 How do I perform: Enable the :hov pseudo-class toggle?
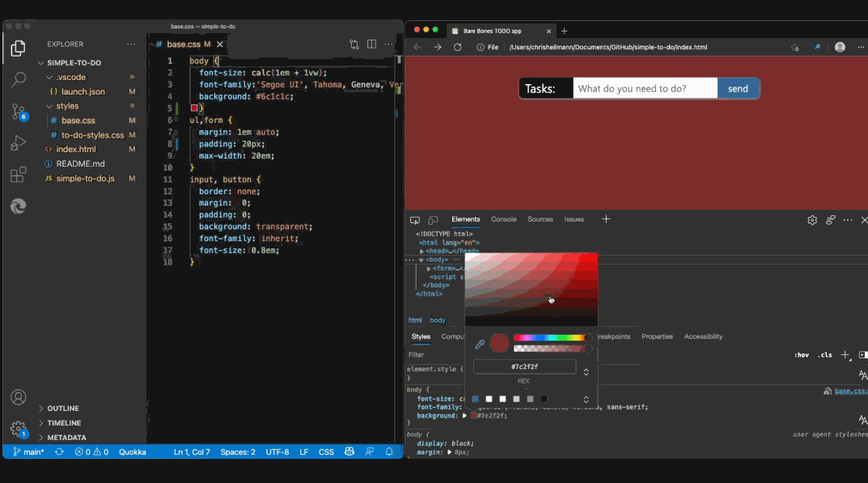point(802,354)
